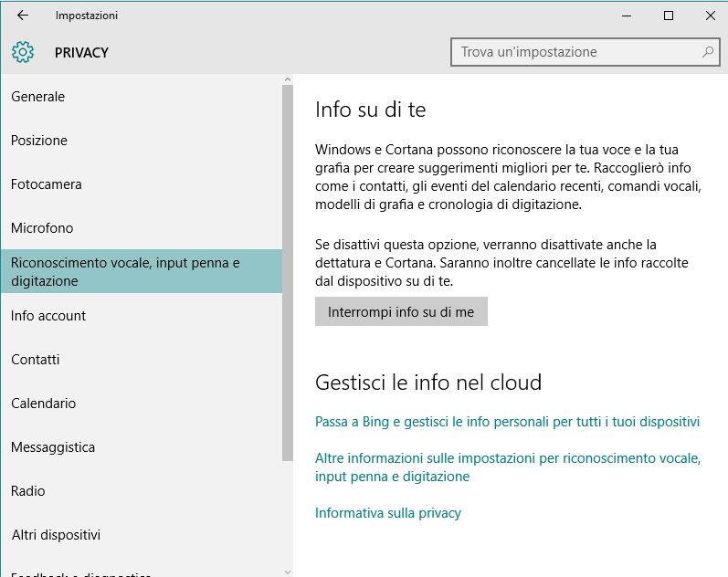Select Posizione in the sidebar
The width and height of the screenshot is (728, 577).
point(39,141)
